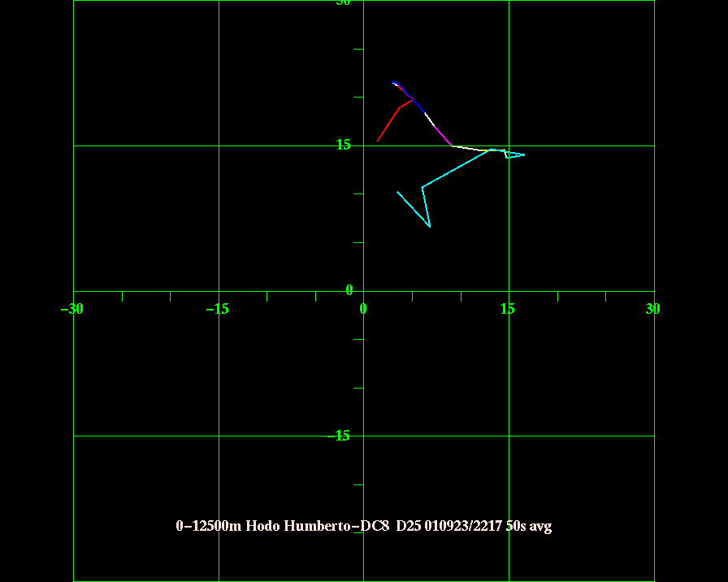
Task: Click the blue hodograph segment
Action: tap(411, 98)
